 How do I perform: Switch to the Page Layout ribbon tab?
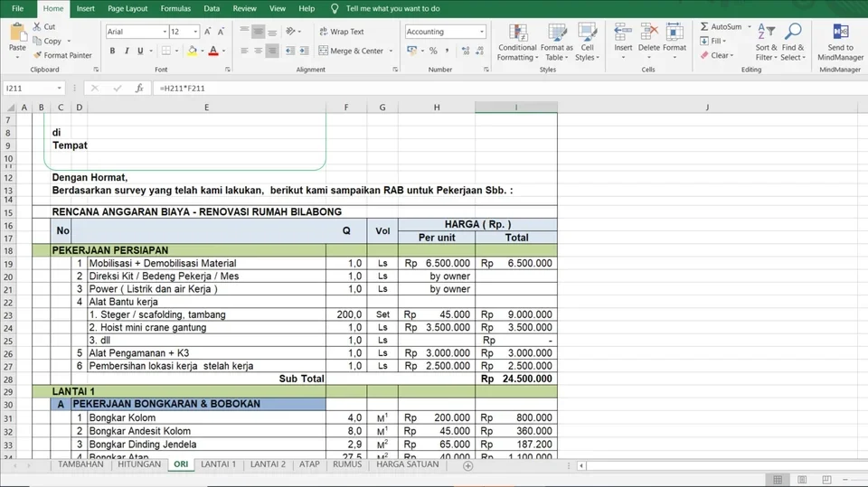tap(127, 8)
